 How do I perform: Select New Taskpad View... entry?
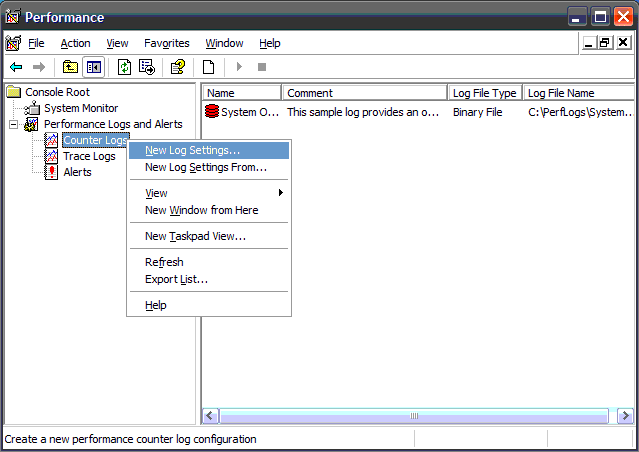coord(209,236)
